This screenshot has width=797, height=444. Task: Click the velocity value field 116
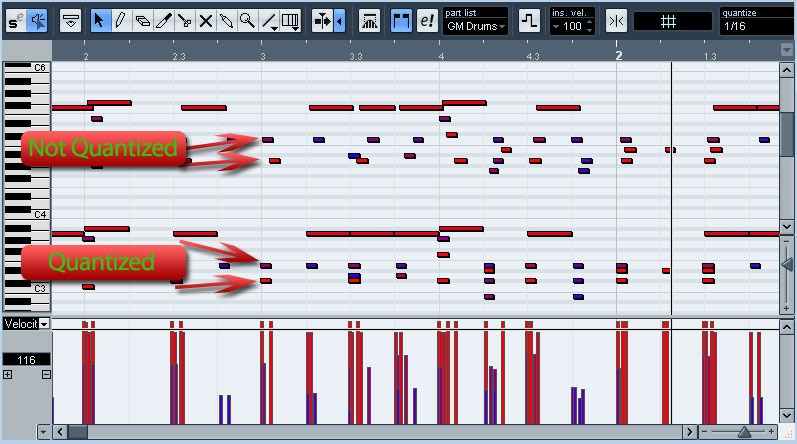point(26,360)
